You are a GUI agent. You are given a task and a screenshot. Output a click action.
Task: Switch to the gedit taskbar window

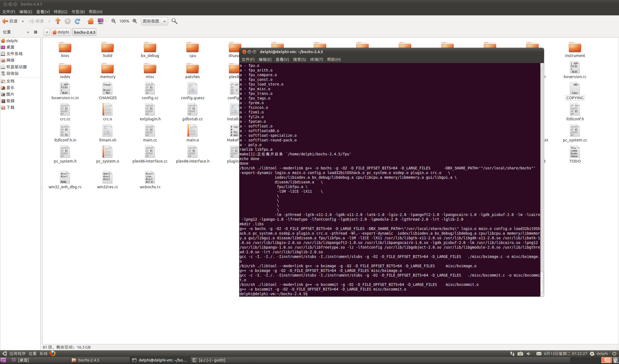coord(209,360)
